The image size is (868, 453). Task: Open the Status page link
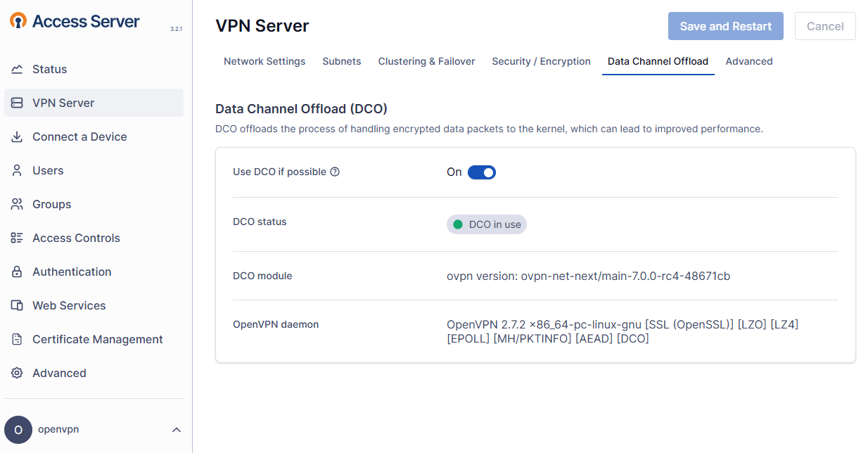tap(50, 69)
